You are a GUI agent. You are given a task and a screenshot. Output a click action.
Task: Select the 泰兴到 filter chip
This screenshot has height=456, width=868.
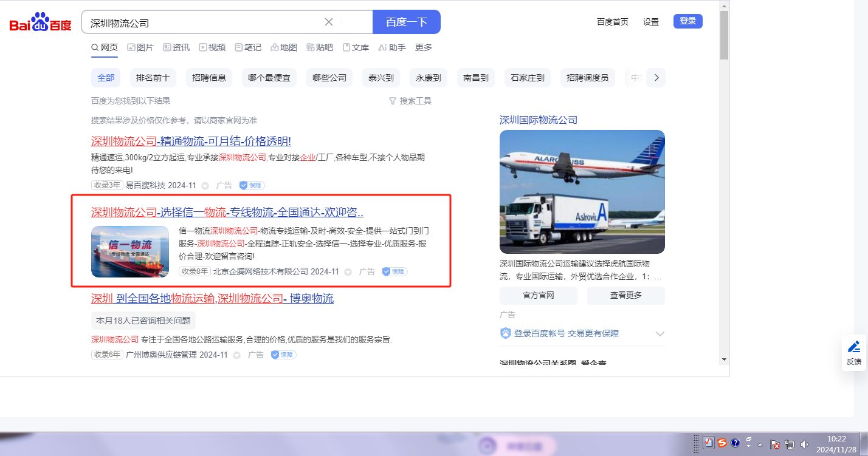coord(381,78)
